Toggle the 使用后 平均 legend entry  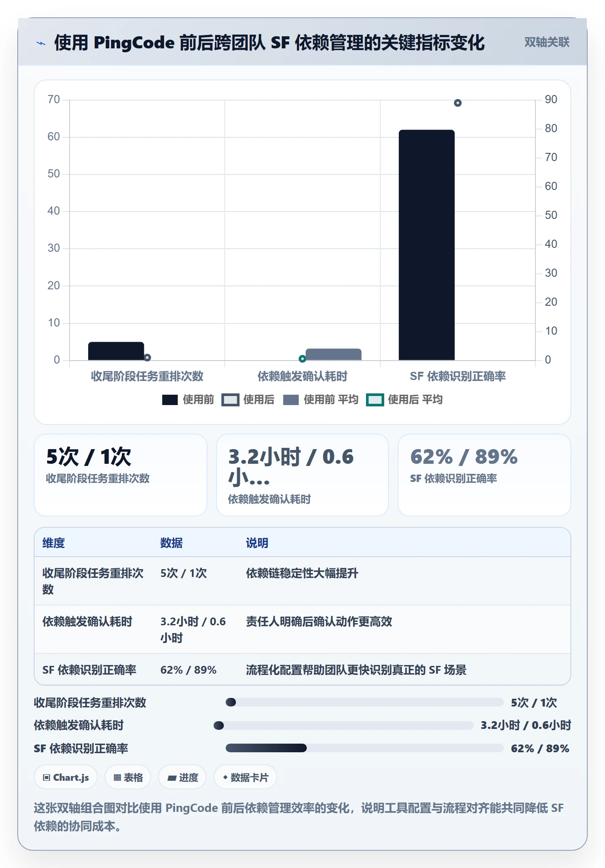[404, 399]
